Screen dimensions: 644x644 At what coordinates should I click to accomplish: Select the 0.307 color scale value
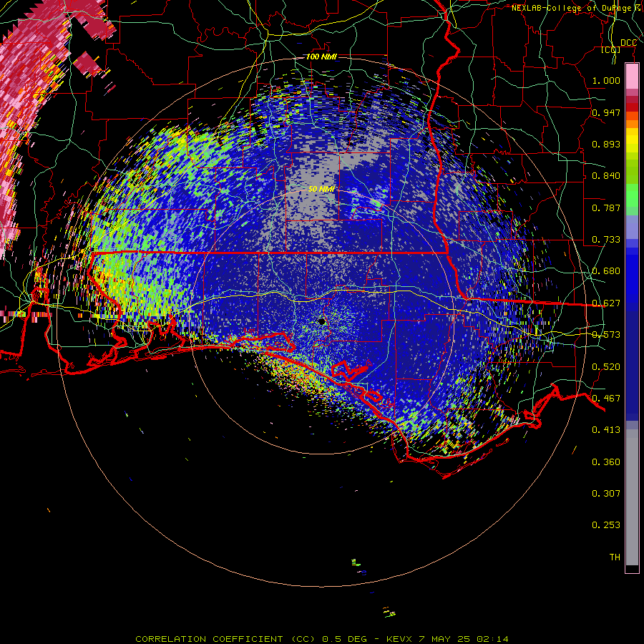point(606,494)
